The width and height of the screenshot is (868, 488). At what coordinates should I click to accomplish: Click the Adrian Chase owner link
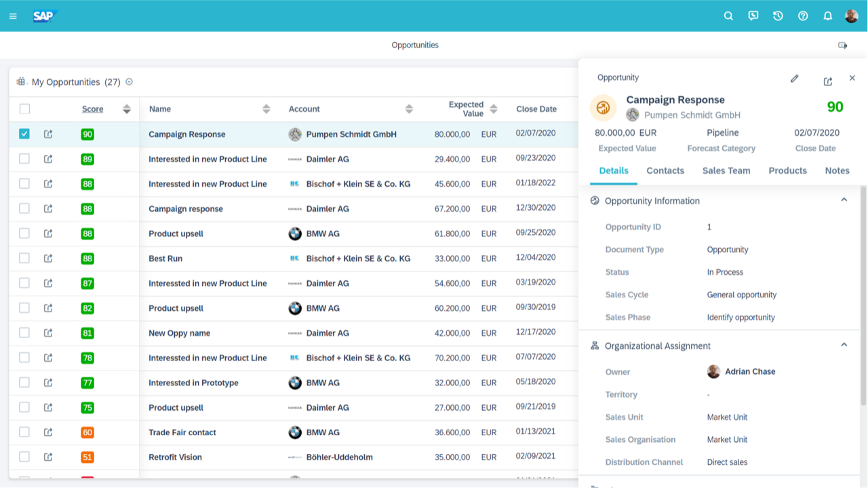pyautogui.click(x=749, y=371)
